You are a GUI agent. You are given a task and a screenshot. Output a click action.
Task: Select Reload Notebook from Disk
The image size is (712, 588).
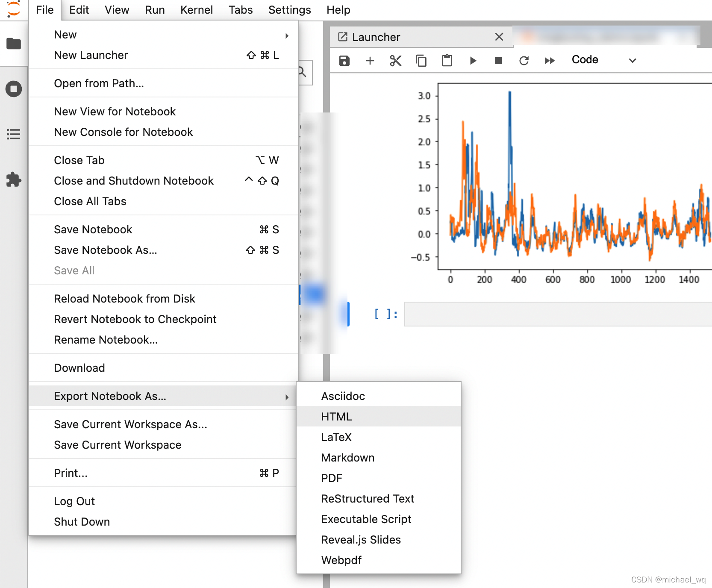click(163, 299)
